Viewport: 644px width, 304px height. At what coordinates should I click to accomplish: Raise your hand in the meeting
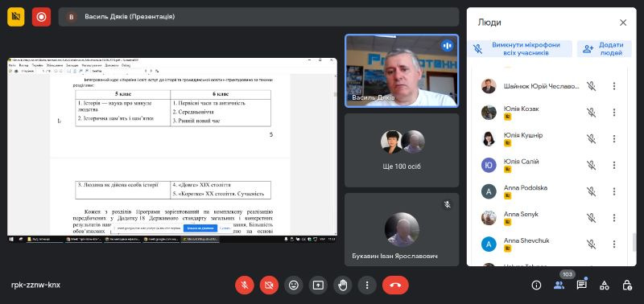(343, 286)
